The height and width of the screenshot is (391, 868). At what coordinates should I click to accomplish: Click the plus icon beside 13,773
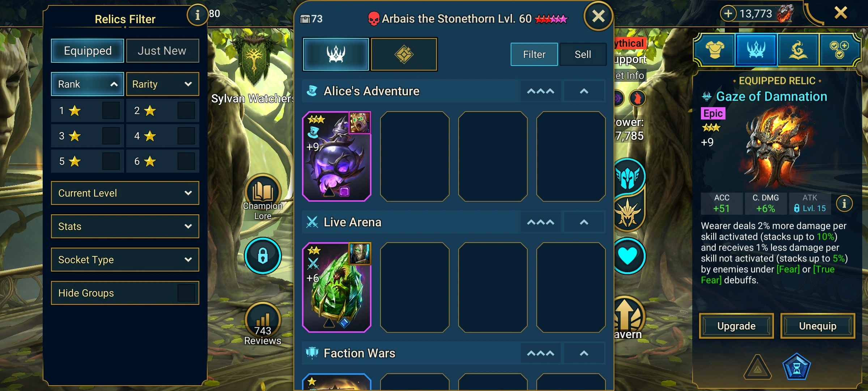pos(728,14)
